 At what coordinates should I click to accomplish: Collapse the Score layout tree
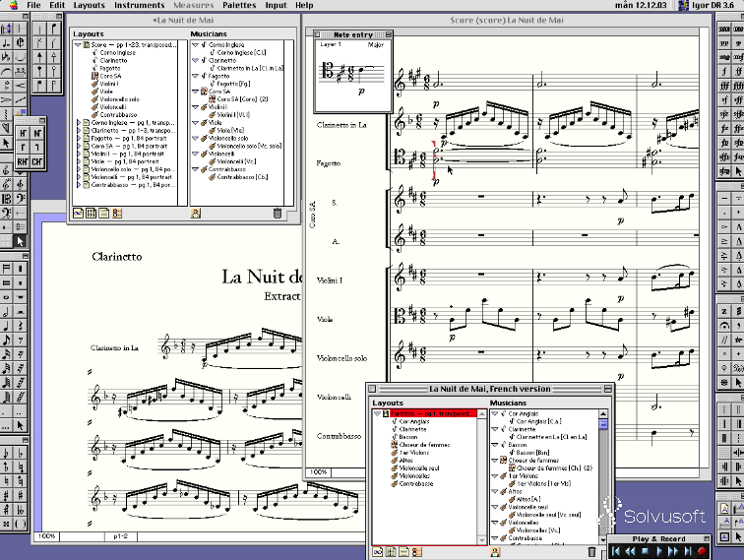[x=78, y=44]
